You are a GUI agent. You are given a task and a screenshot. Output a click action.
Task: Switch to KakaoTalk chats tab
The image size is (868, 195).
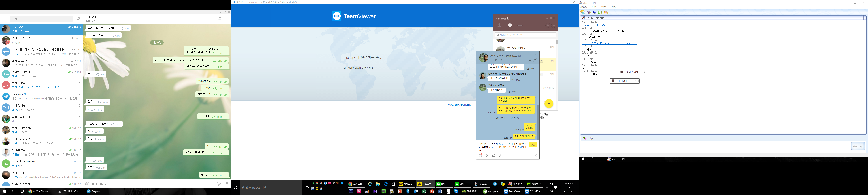click(x=510, y=25)
